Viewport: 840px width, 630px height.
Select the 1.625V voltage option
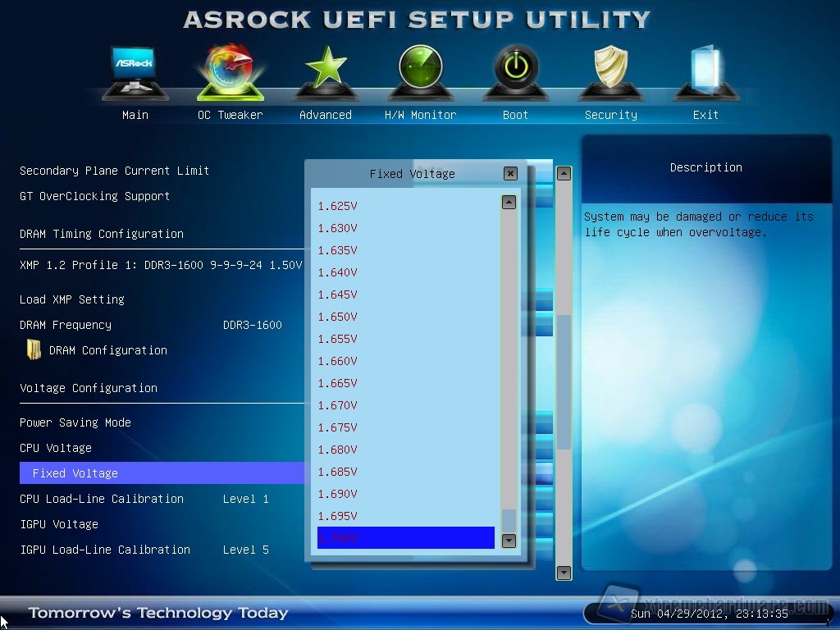pyautogui.click(x=338, y=206)
